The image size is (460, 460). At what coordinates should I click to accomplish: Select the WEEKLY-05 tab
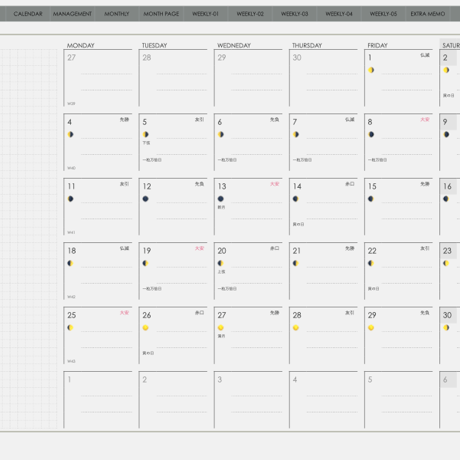[x=383, y=14]
